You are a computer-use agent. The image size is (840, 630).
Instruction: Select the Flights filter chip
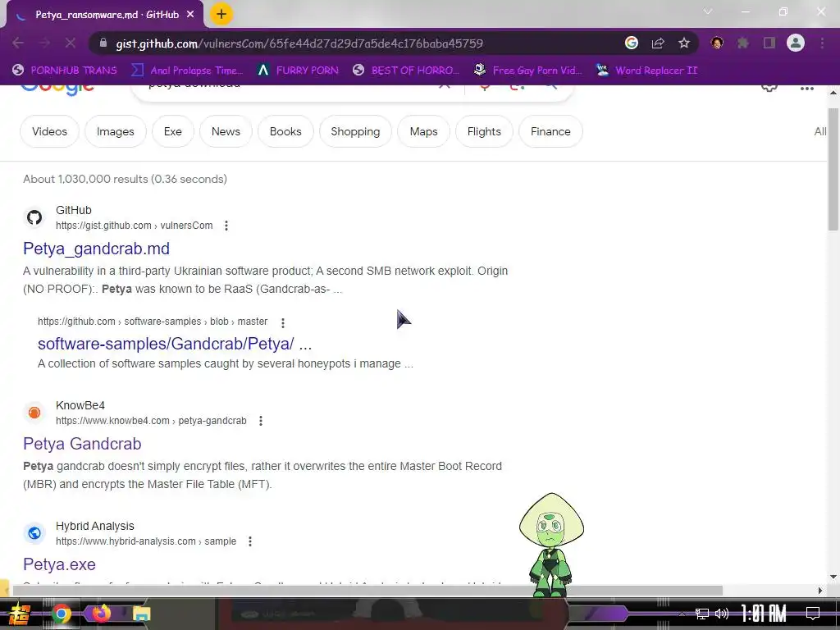pos(484,131)
